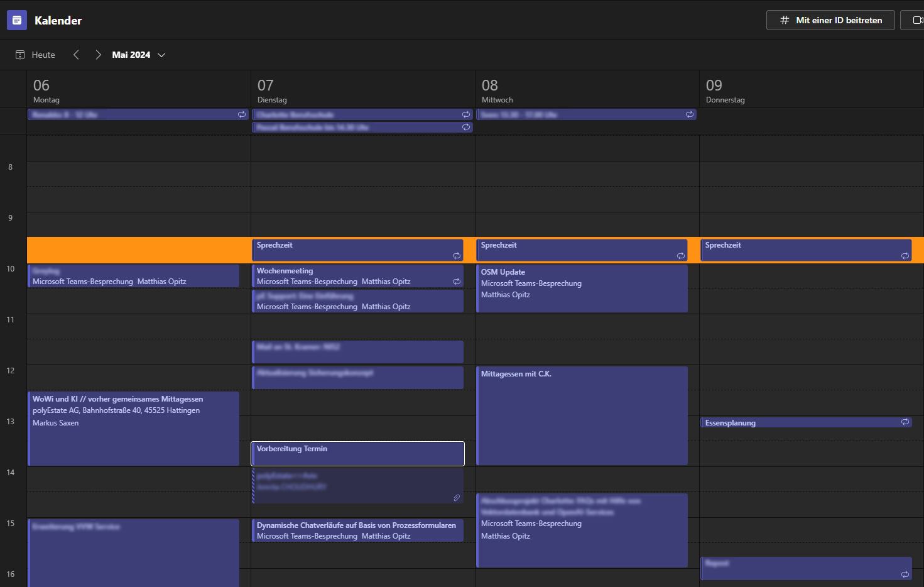Go to the next week arrow
The image size is (924, 587).
click(98, 55)
